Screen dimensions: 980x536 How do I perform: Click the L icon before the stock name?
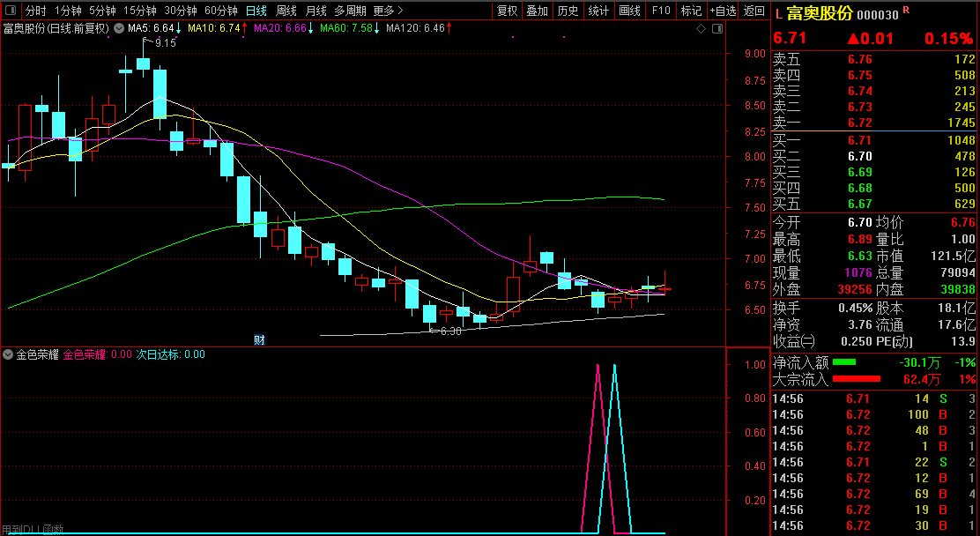778,14
